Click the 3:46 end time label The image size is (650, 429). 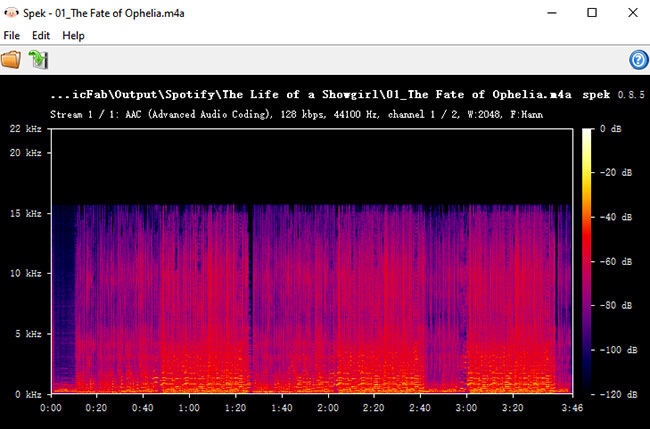(572, 408)
